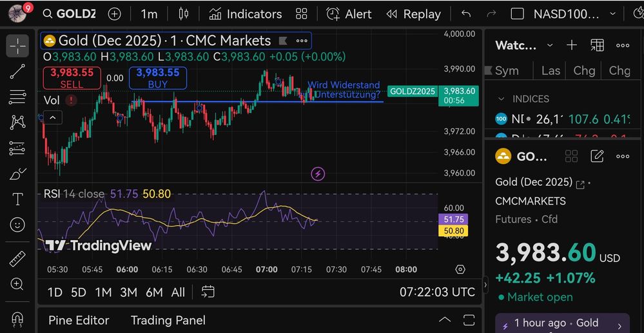The image size is (644, 333).
Task: Open details panel grid layout icon
Action: [571, 156]
